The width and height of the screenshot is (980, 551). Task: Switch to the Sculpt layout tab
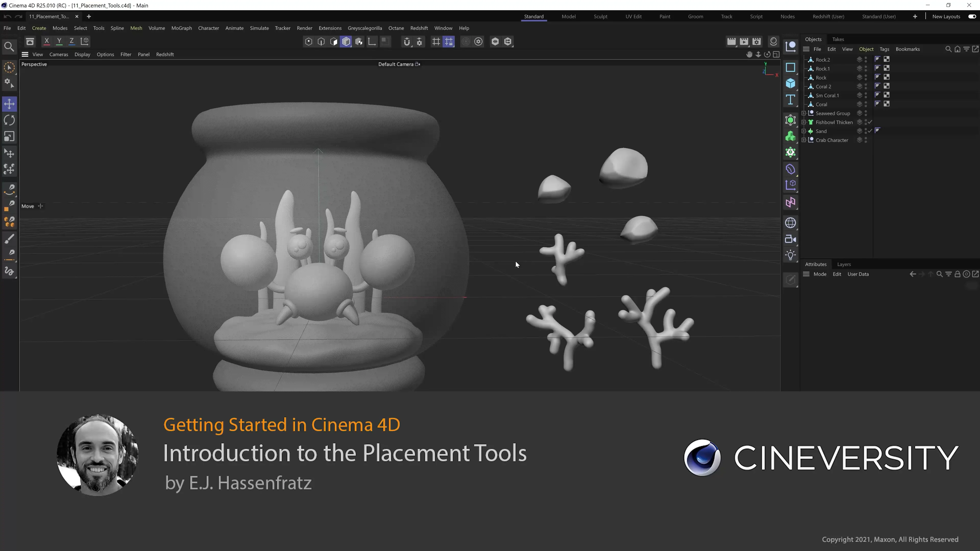pyautogui.click(x=600, y=16)
